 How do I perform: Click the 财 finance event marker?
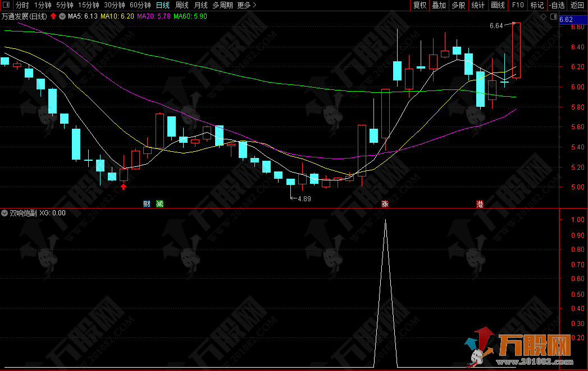[x=147, y=204]
